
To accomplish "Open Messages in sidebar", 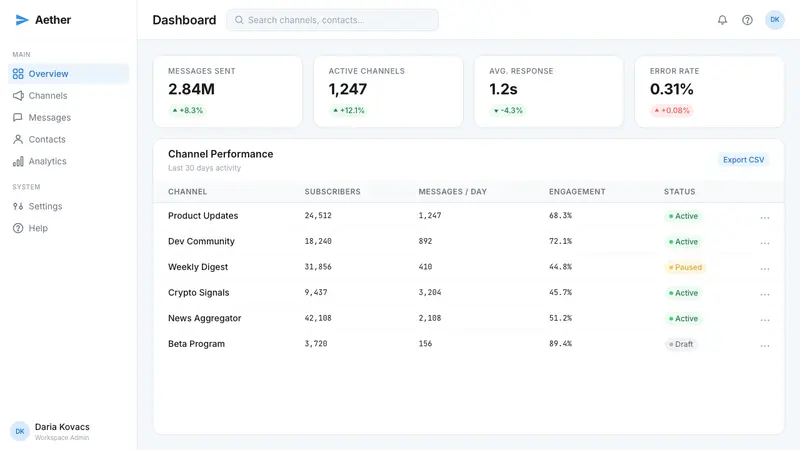I will [x=68, y=118].
